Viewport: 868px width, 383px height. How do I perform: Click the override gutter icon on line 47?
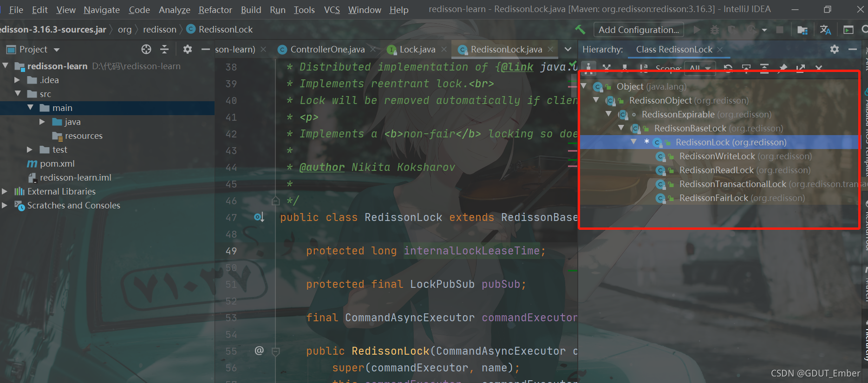click(x=259, y=217)
